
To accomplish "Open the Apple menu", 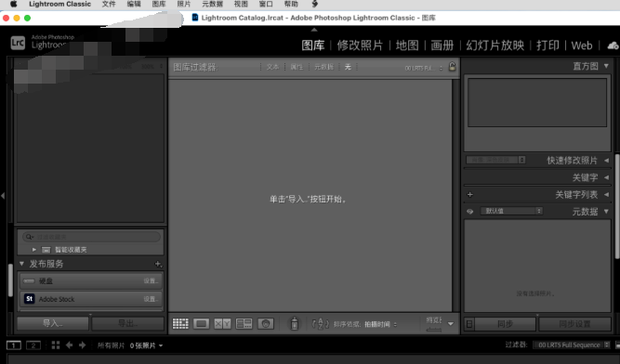I will point(13,4).
